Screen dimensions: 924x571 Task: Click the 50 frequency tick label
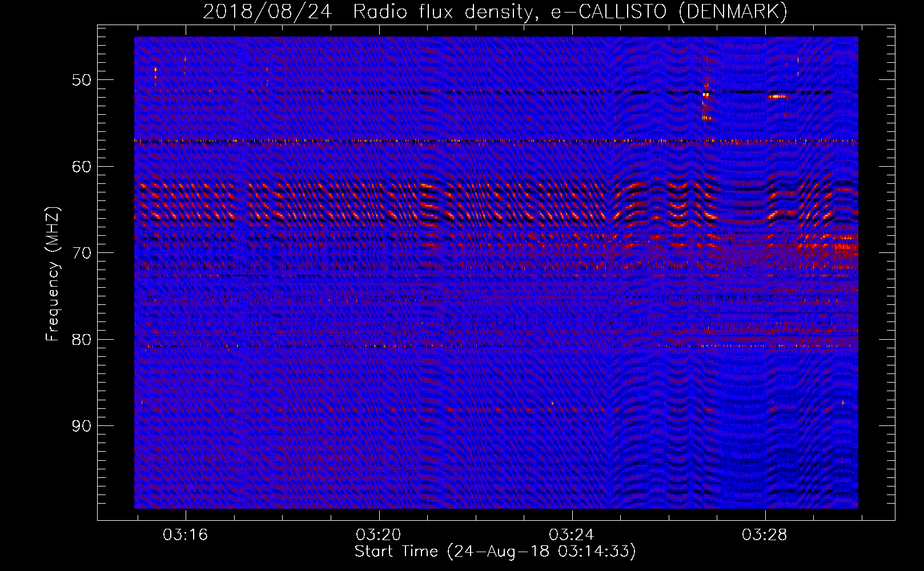coord(82,80)
